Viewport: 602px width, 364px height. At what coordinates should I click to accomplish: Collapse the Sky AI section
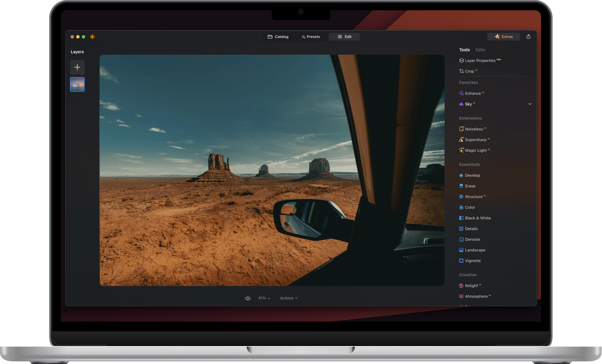(530, 104)
